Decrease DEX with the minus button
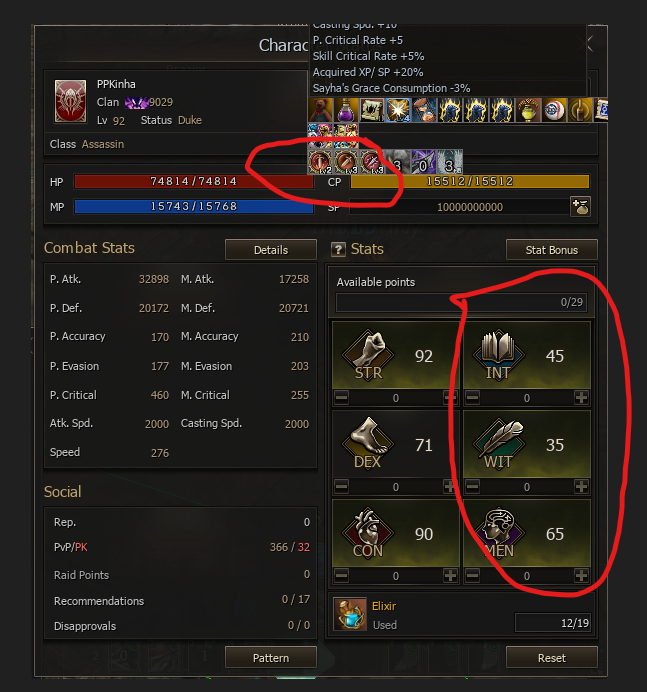 pos(341,487)
